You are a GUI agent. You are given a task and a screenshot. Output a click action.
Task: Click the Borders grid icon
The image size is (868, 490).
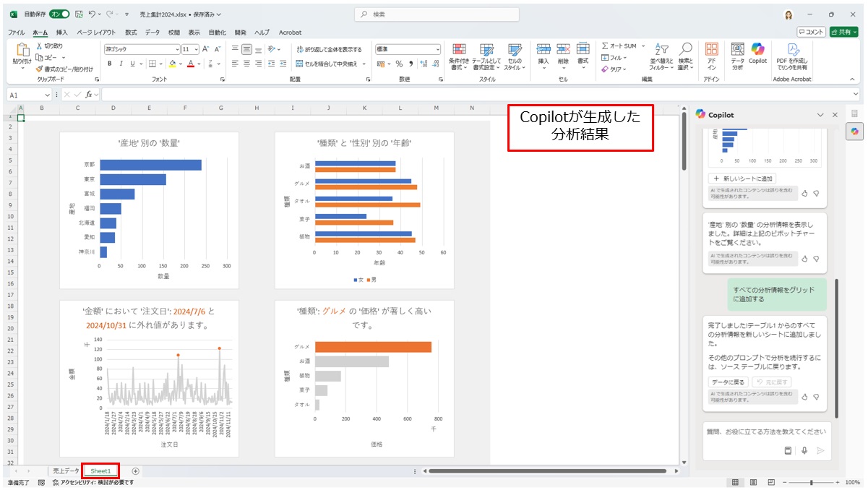pos(151,64)
